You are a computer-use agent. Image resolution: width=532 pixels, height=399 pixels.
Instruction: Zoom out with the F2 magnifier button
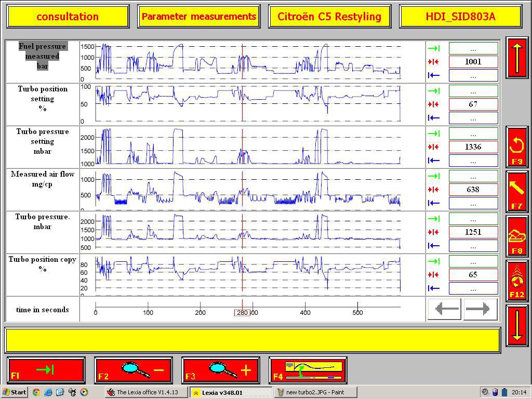(x=134, y=370)
